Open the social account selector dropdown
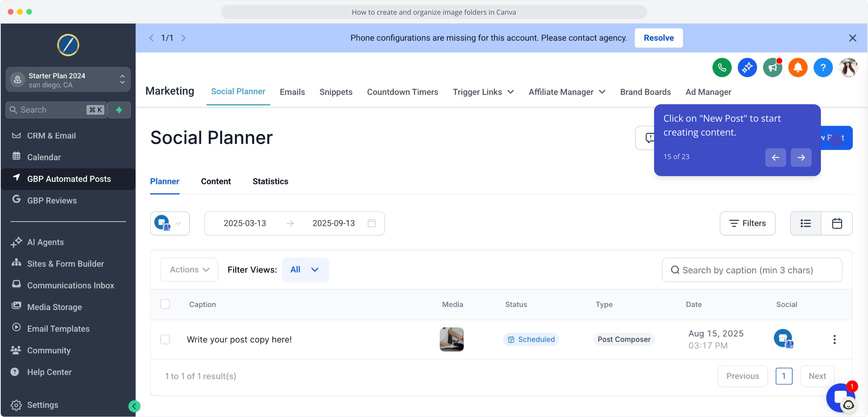This screenshot has height=417, width=868. click(x=170, y=223)
